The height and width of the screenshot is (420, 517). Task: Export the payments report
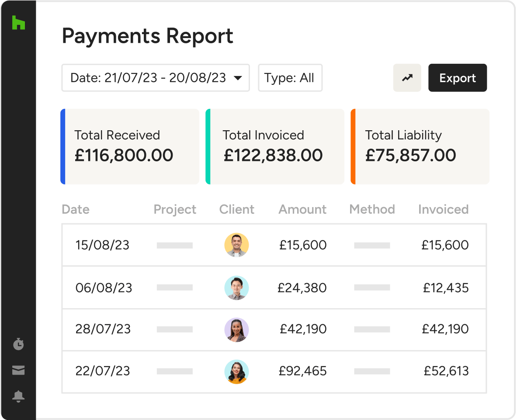pyautogui.click(x=458, y=78)
